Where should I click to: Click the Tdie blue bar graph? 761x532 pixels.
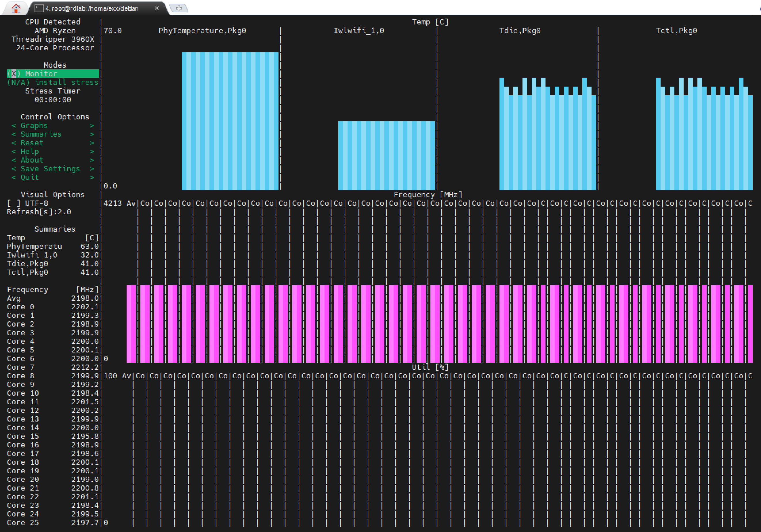click(x=548, y=134)
